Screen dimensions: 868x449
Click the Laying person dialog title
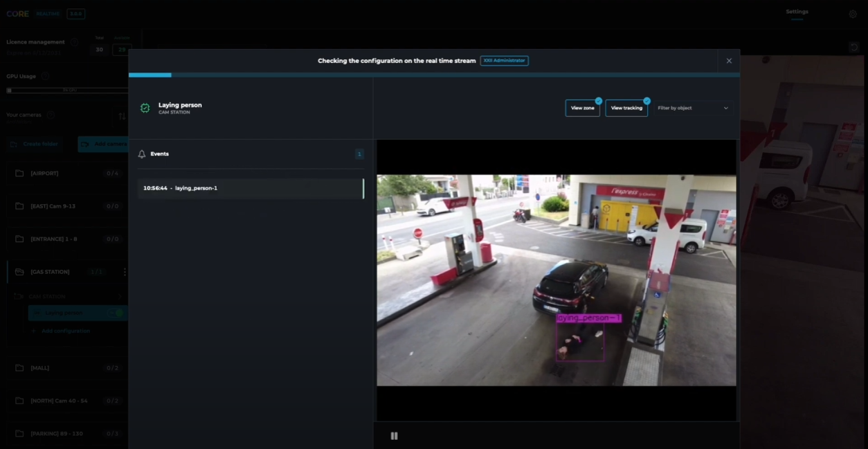click(x=180, y=105)
